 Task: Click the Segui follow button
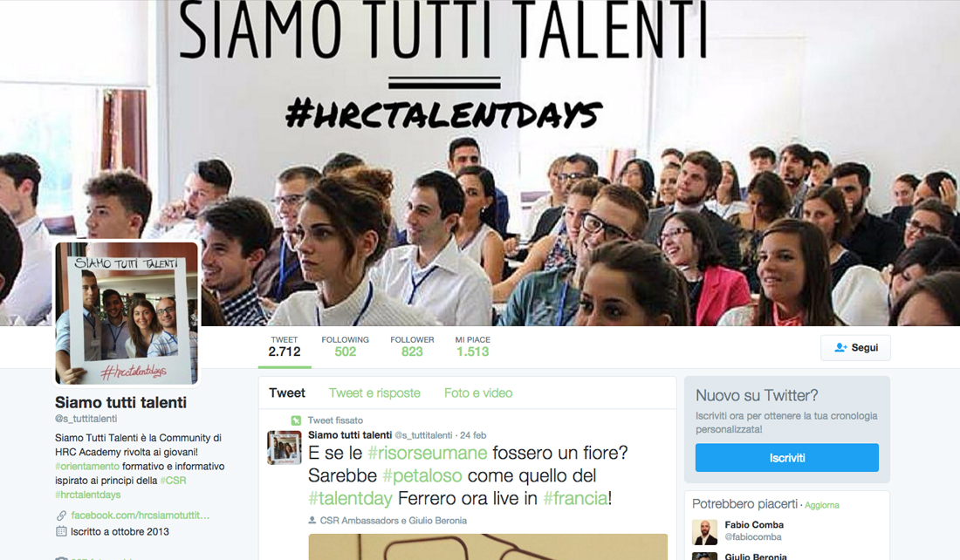pos(855,348)
